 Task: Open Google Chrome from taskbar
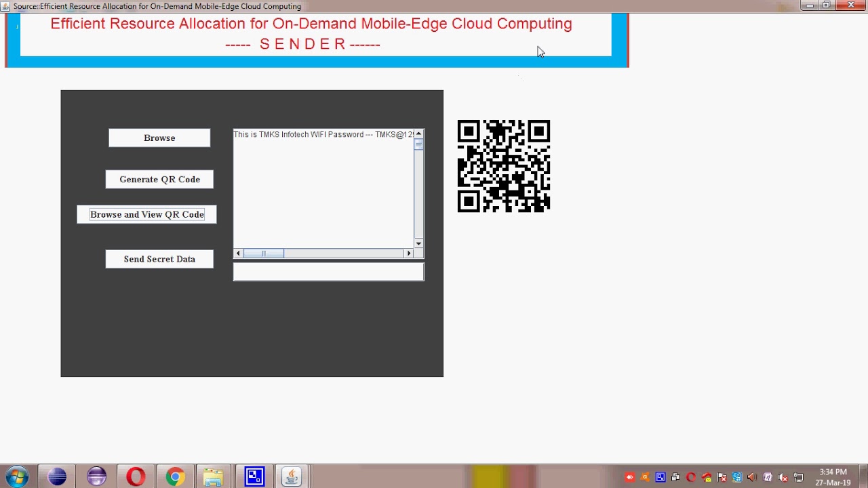(x=175, y=477)
